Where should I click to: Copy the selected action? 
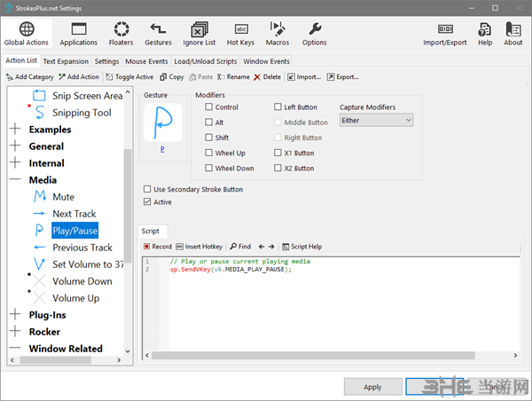pos(172,77)
